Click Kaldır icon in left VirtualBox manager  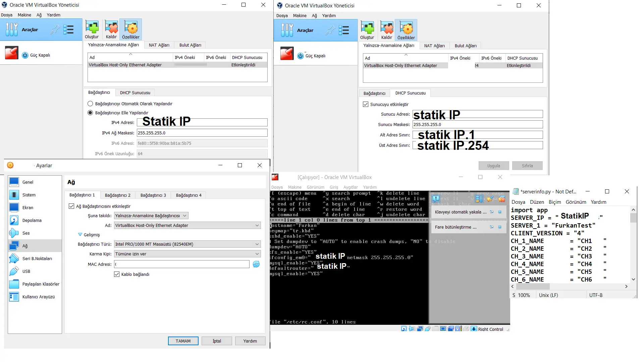pos(111,29)
